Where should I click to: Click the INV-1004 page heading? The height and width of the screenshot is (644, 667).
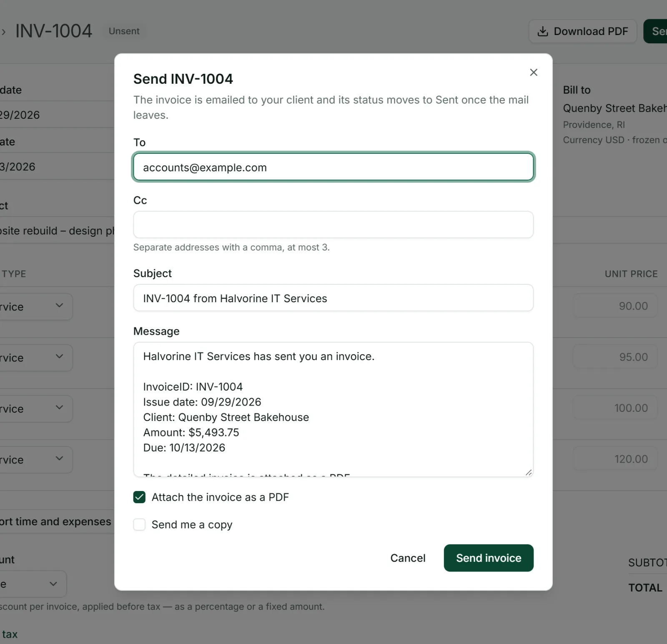[x=54, y=31]
